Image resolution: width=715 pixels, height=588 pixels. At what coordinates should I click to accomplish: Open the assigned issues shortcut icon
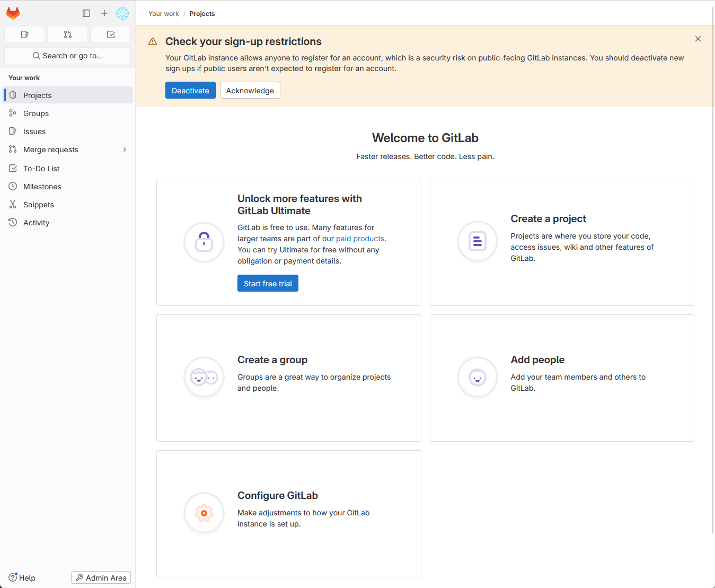coord(24,34)
